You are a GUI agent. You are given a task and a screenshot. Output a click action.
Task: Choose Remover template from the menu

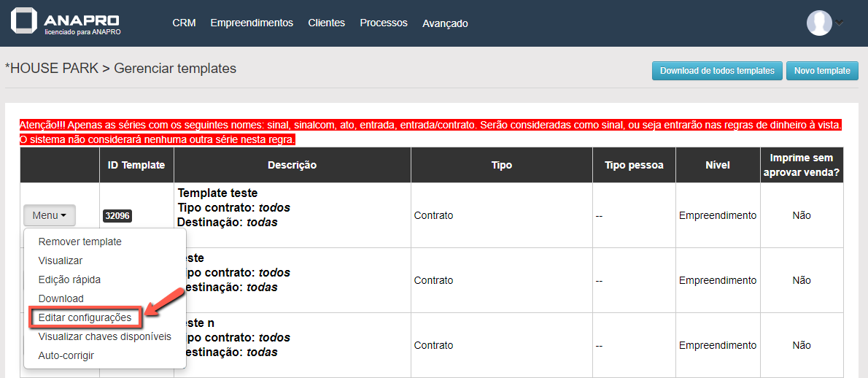click(80, 242)
